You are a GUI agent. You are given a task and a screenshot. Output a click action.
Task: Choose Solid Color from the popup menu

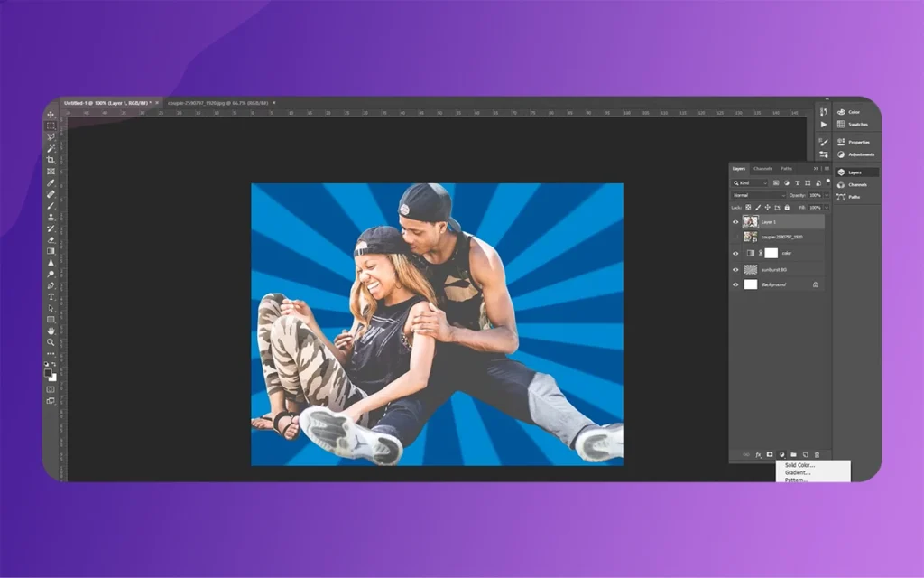pyautogui.click(x=799, y=465)
